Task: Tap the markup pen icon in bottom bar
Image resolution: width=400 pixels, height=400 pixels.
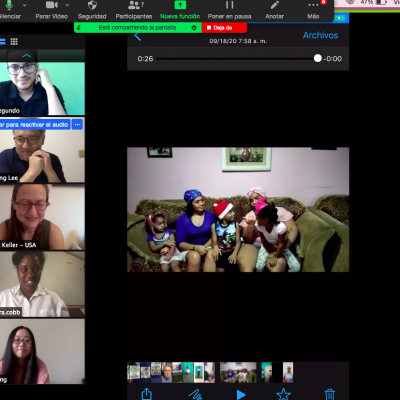Action: click(195, 394)
